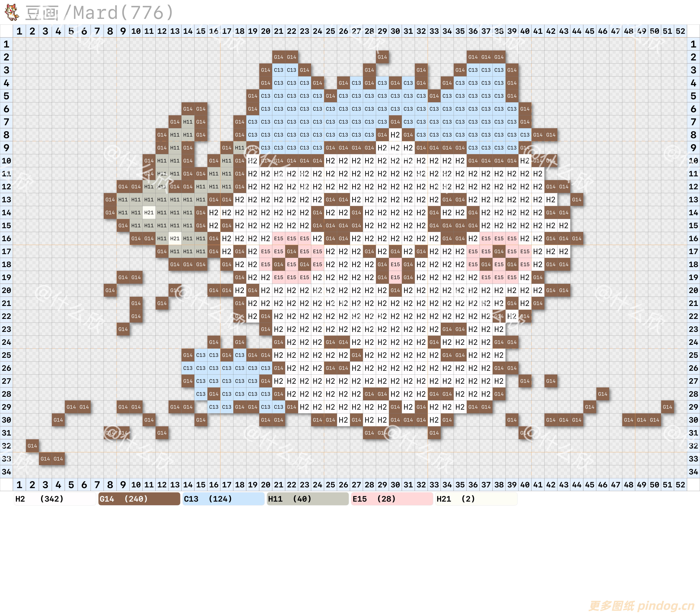Click the G14 cell at row 2, column 29
Screen dimensions: 700x614
382,57
